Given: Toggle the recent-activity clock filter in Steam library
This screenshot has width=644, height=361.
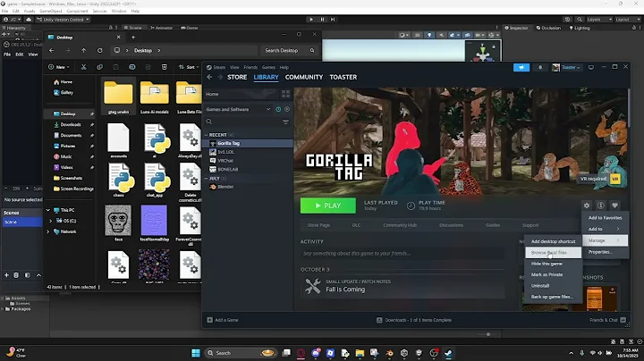Looking at the screenshot, I should tap(278, 109).
